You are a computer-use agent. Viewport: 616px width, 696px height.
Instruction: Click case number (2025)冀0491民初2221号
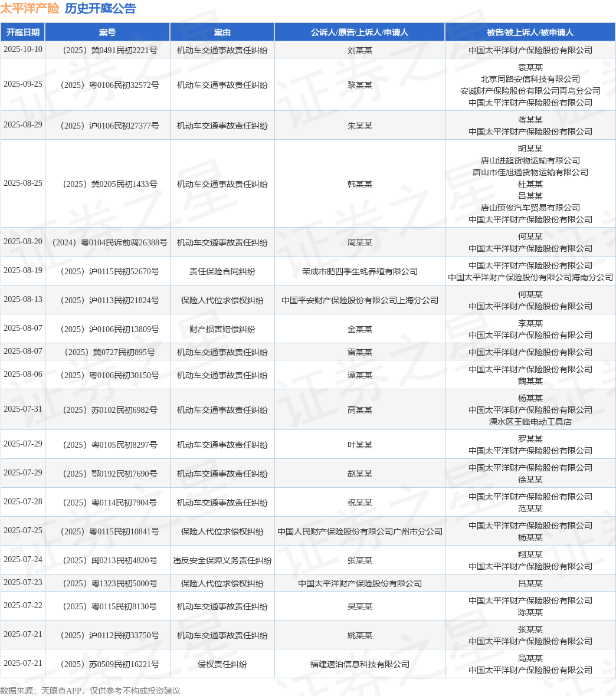pos(110,50)
